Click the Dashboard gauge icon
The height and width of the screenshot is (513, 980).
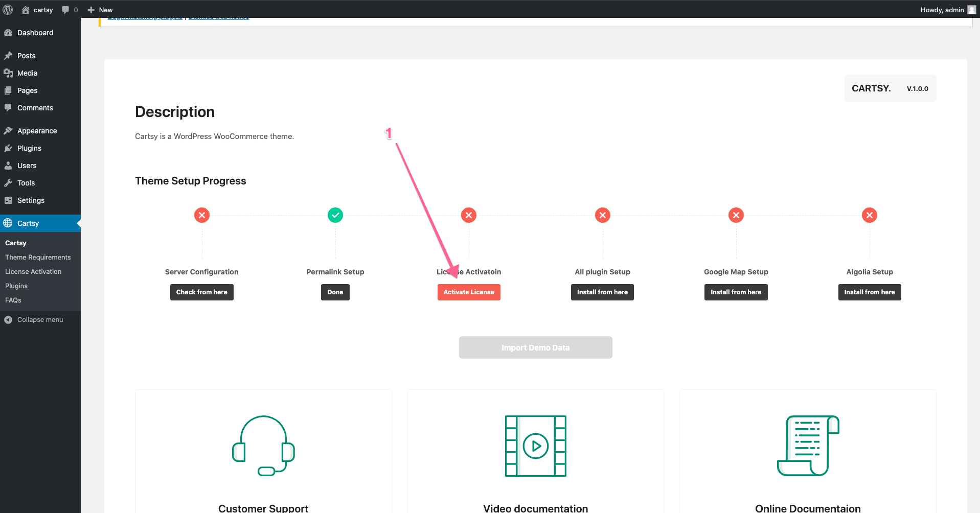(x=8, y=33)
